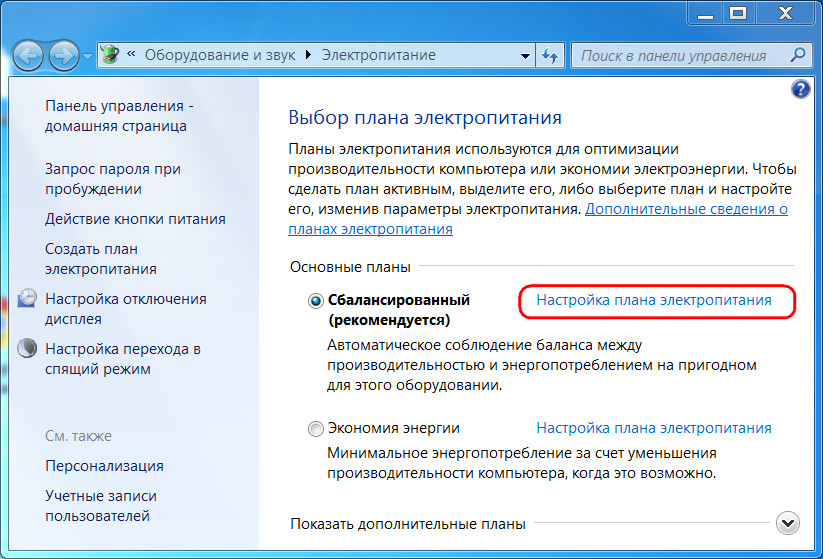823x559 pixels.
Task: Select the 'Экономия энергии' radio button
Action: click(x=315, y=429)
